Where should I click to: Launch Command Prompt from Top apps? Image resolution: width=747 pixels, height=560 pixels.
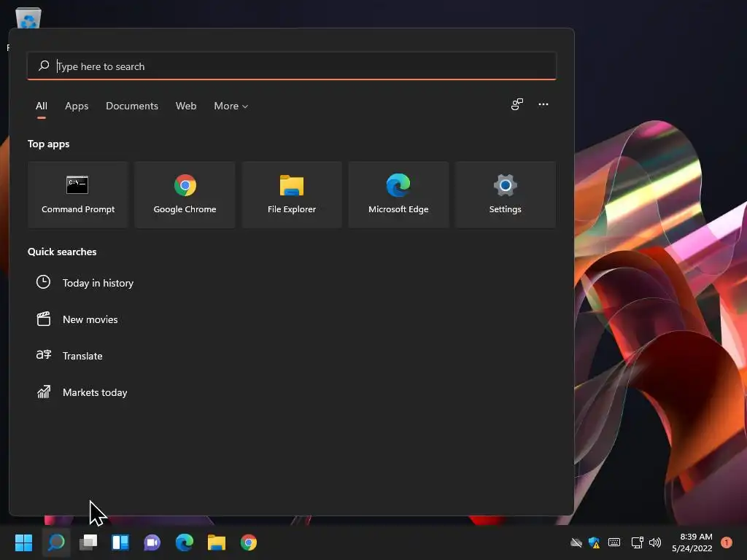[78, 194]
